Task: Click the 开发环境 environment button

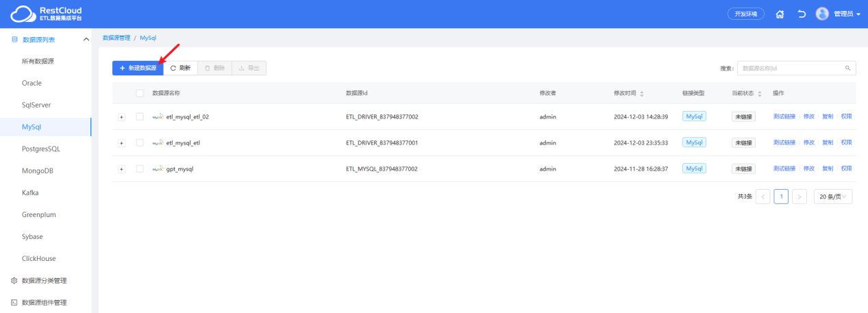Action: click(746, 14)
